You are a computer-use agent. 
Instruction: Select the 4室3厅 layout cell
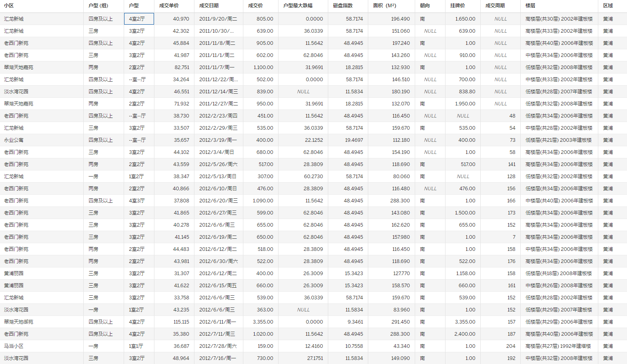137,201
